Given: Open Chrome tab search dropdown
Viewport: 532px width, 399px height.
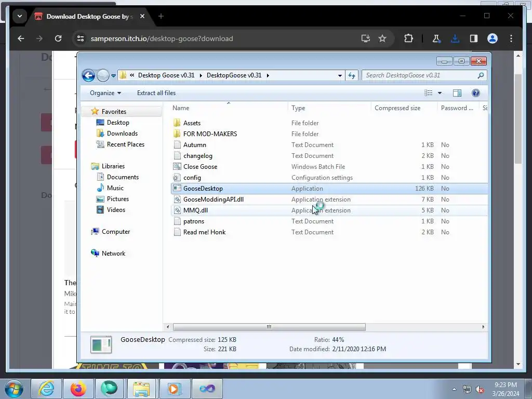Looking at the screenshot, I should tap(20, 16).
